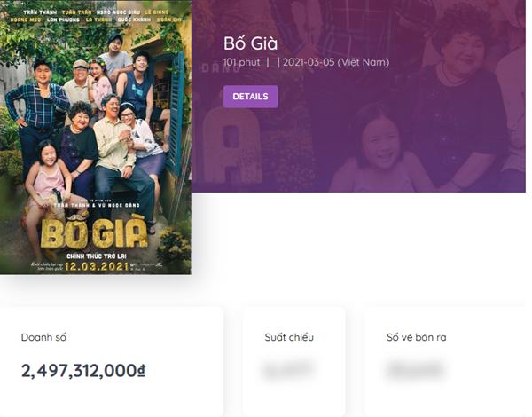
Task: Select the 2,497,312,000₫ revenue figure
Action: point(83,370)
